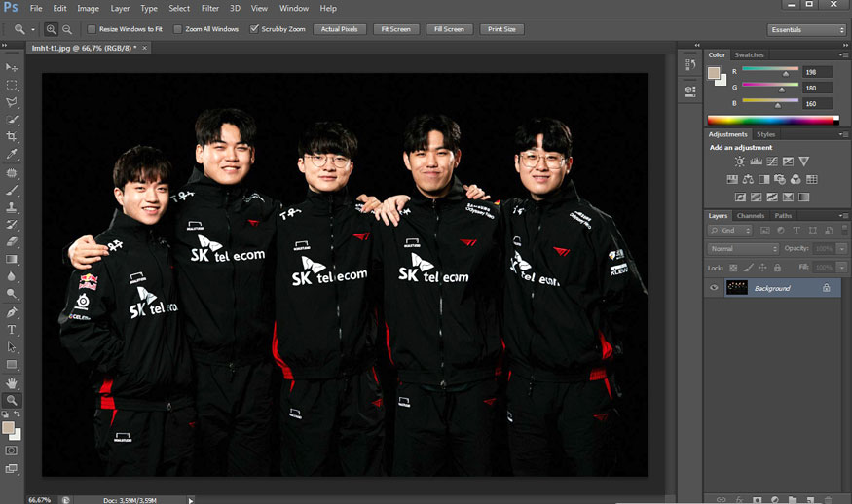
Task: Select the Quick Selection tool
Action: click(12, 120)
